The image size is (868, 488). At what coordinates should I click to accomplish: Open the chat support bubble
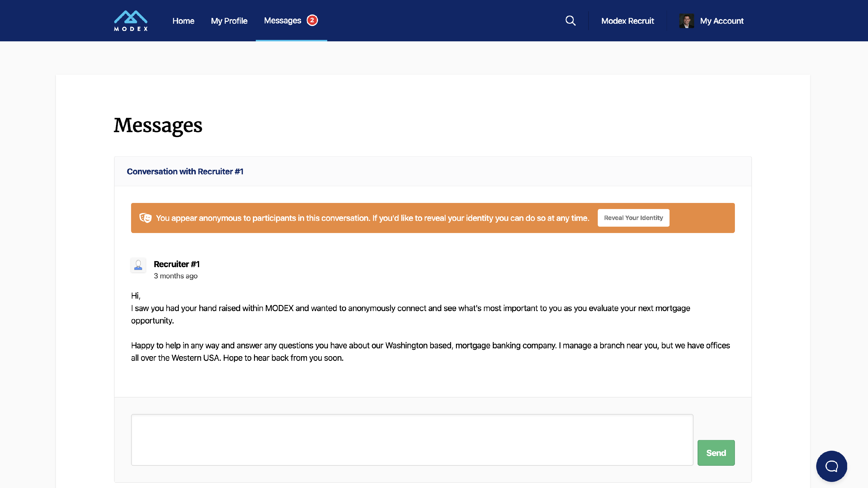click(831, 466)
